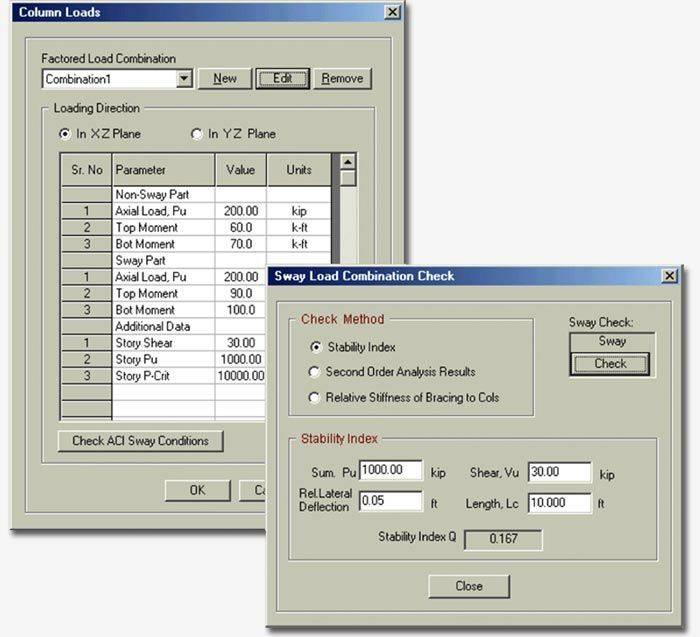Click the Shear, Vu input field
The height and width of the screenshot is (637, 700).
[x=559, y=472]
